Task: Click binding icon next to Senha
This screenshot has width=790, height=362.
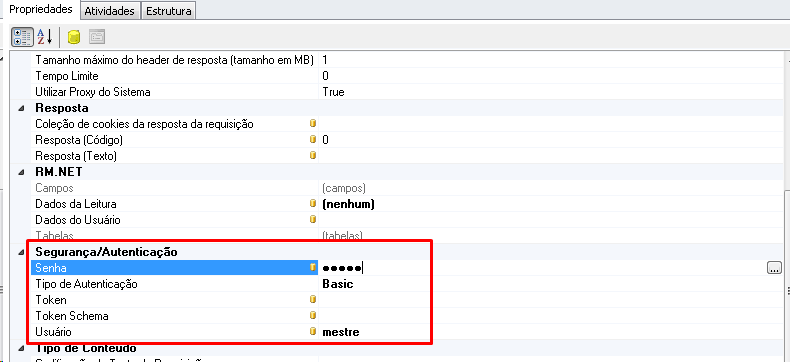Action: click(x=312, y=268)
